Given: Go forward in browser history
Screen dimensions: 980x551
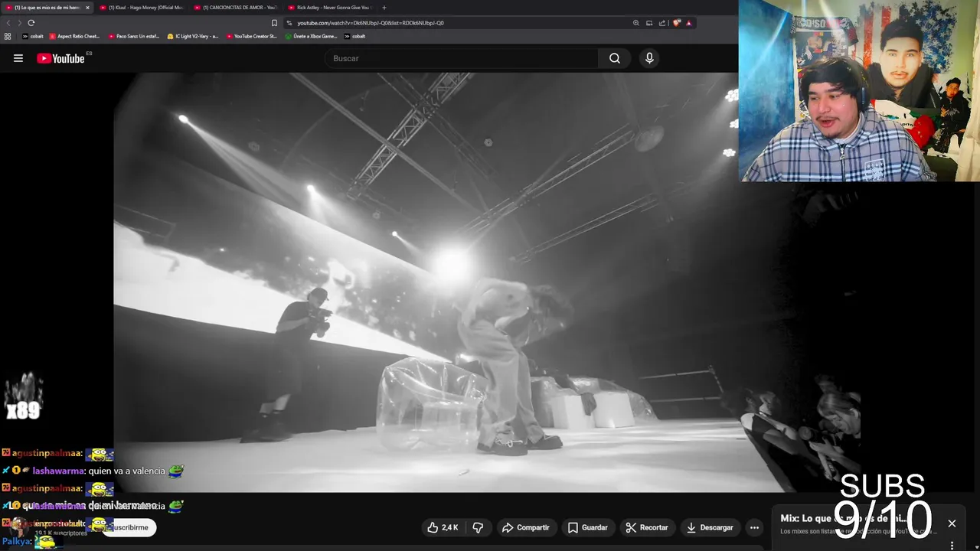Looking at the screenshot, I should click(19, 23).
